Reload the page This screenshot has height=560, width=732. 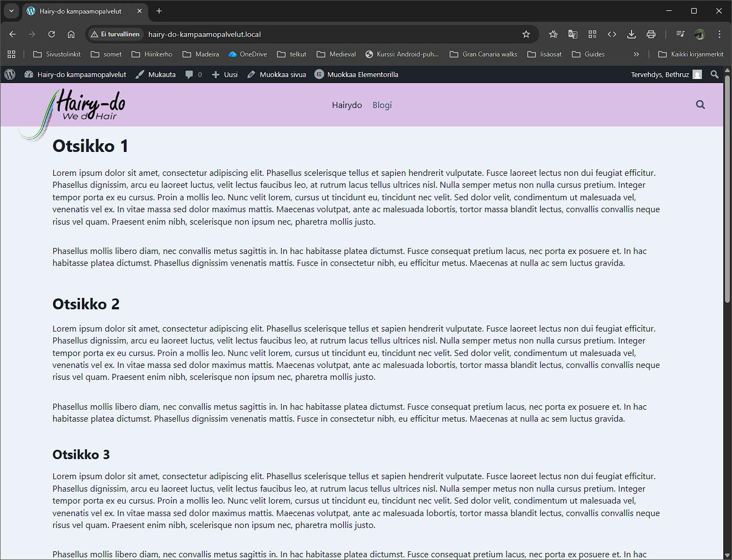[x=52, y=34]
